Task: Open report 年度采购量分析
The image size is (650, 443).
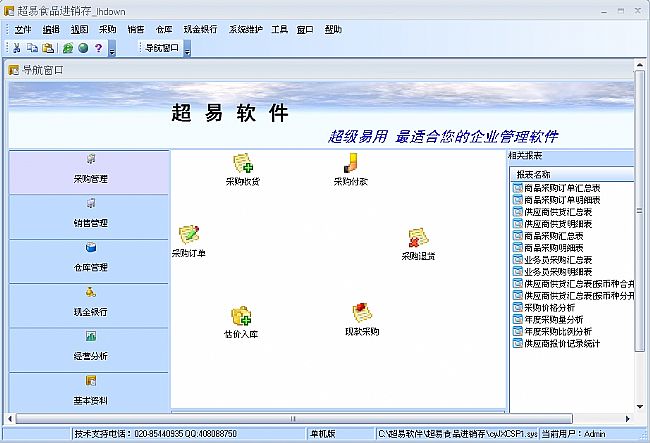Action: pyautogui.click(x=548, y=320)
